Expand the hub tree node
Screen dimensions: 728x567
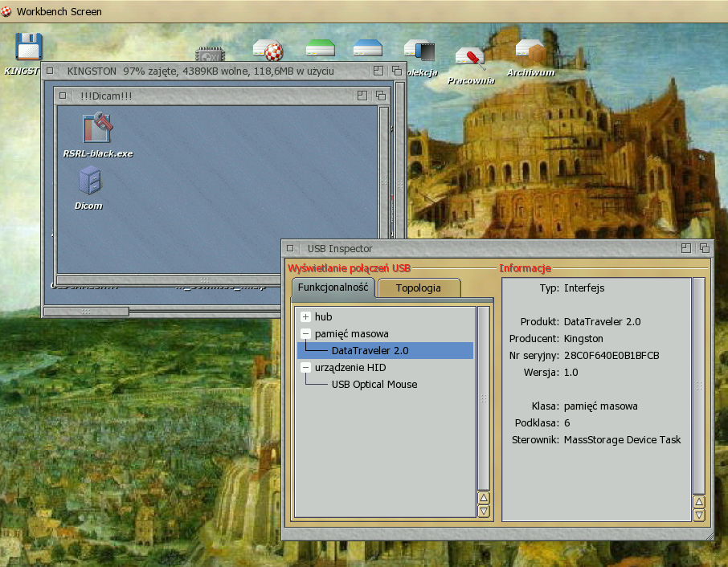pos(305,317)
